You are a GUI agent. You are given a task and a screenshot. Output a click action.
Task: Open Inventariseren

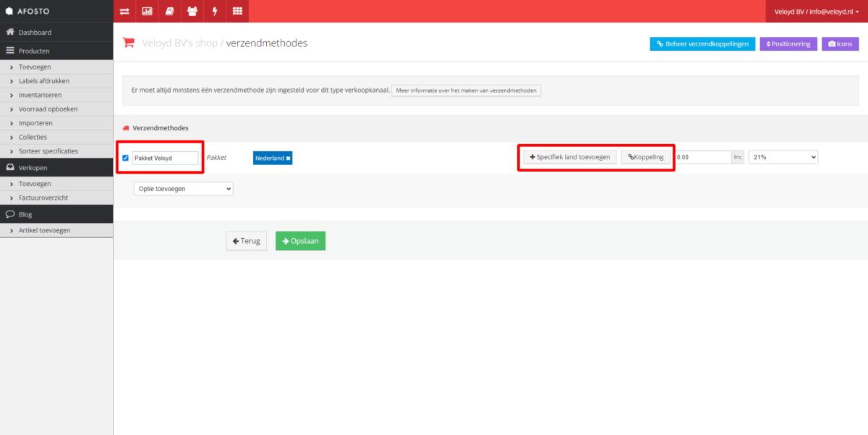[56, 95]
